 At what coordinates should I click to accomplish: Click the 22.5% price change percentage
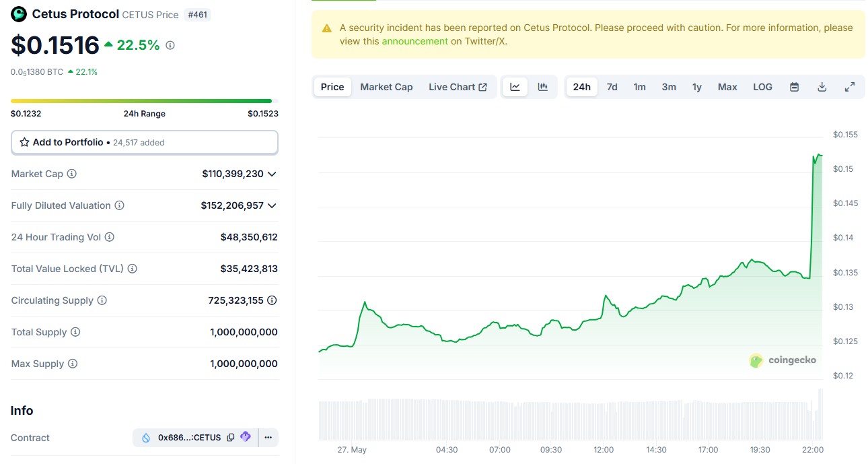tap(139, 45)
